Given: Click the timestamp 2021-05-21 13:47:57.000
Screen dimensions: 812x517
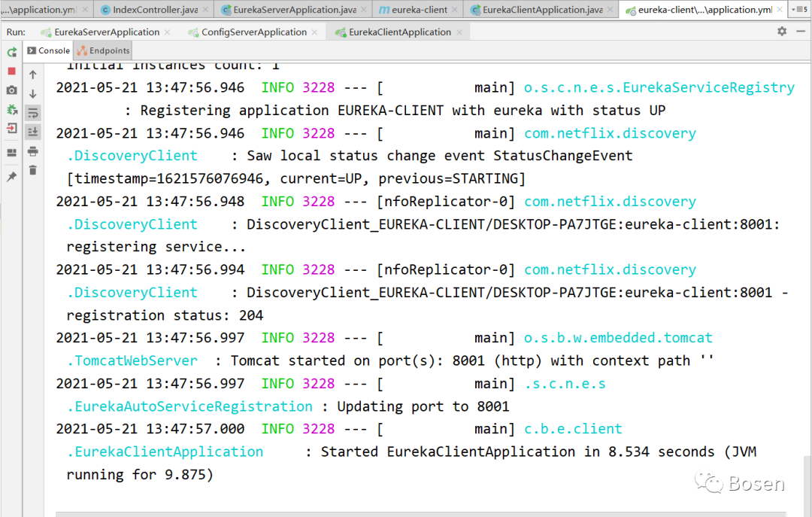Looking at the screenshot, I should click(x=150, y=429).
